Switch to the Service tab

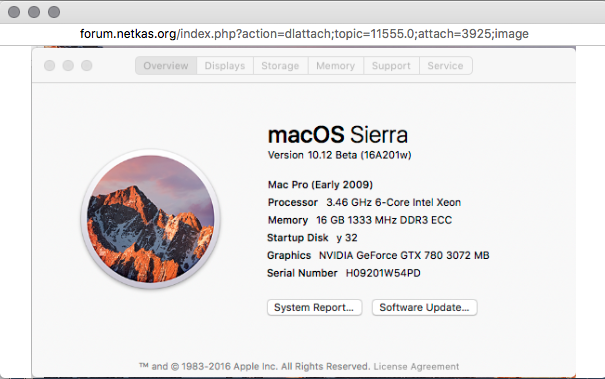coord(446,66)
